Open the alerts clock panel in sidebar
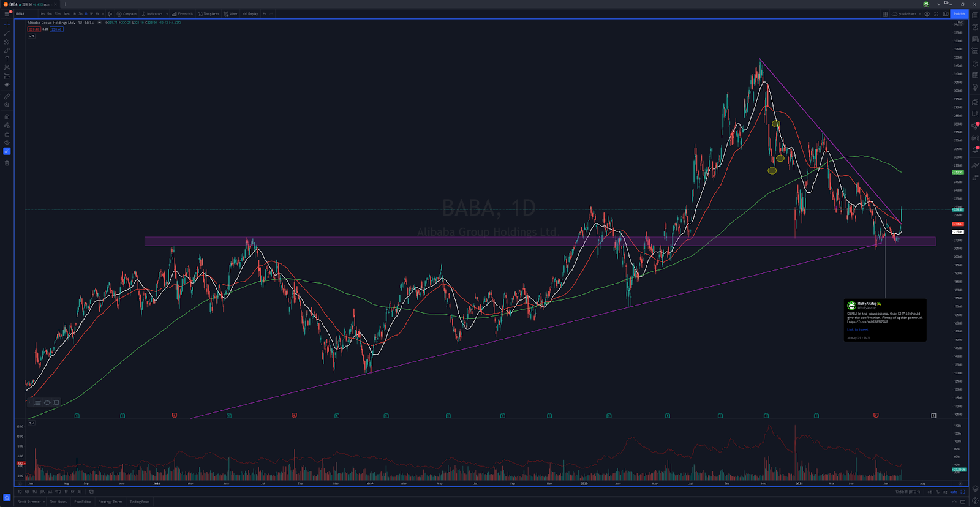The image size is (980, 507). pyautogui.click(x=975, y=27)
